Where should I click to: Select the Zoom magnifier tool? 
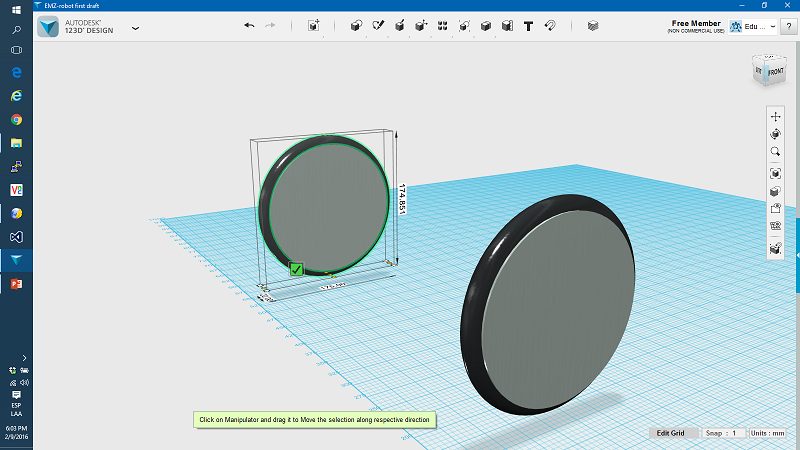[x=776, y=152]
